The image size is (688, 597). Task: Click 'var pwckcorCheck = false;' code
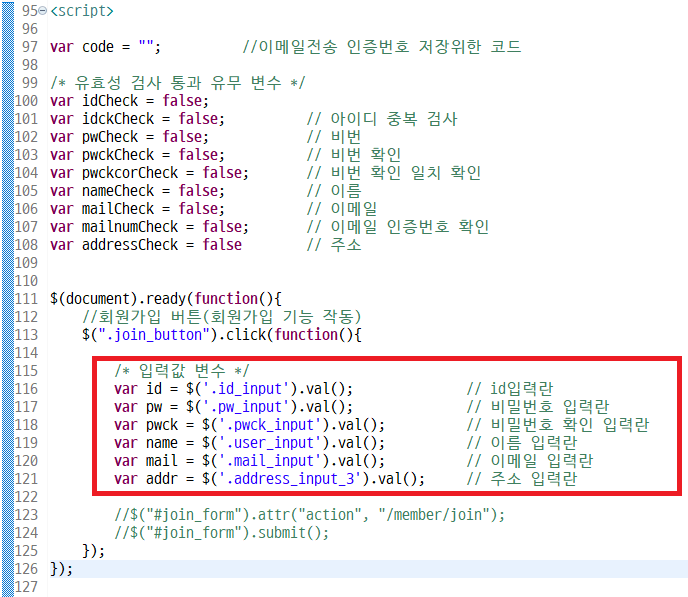[149, 172]
